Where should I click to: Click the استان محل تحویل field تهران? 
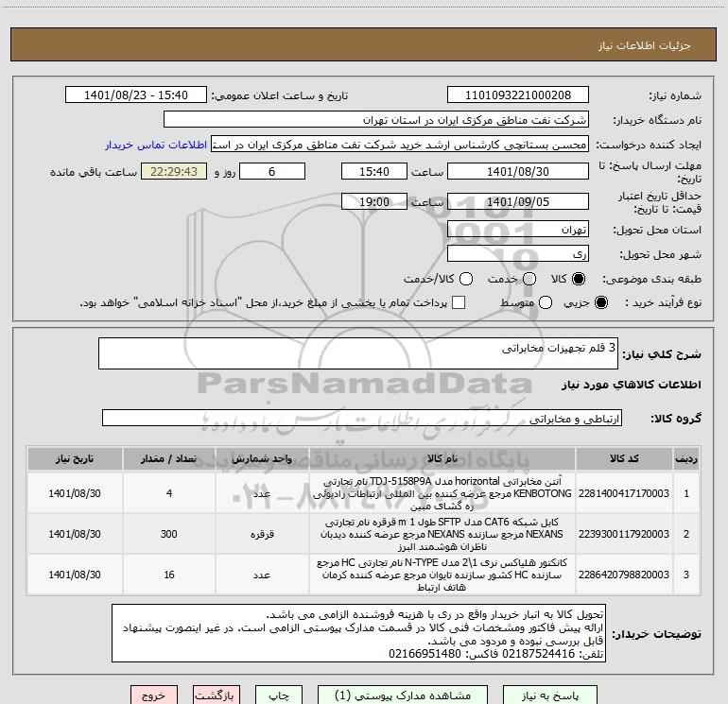pyautogui.click(x=518, y=230)
